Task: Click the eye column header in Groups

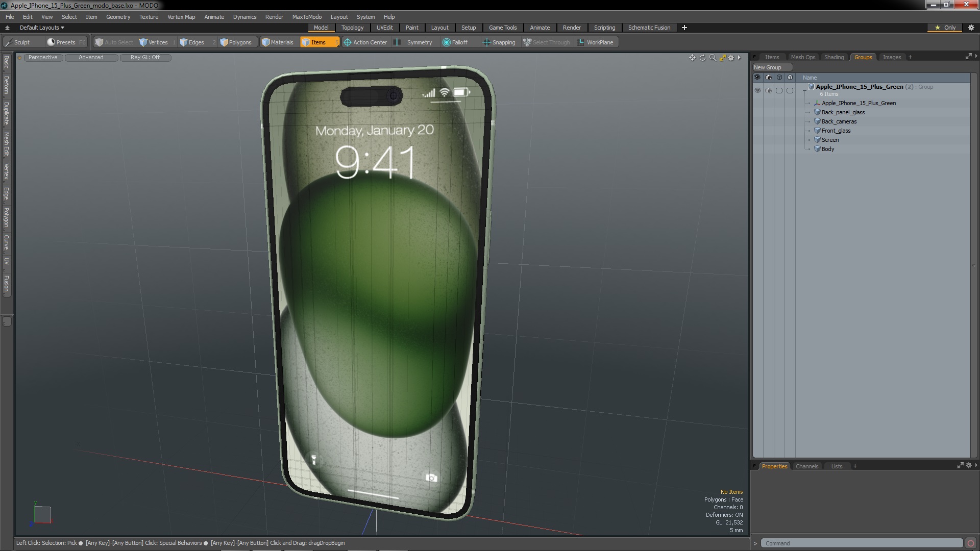Action: pos(757,78)
